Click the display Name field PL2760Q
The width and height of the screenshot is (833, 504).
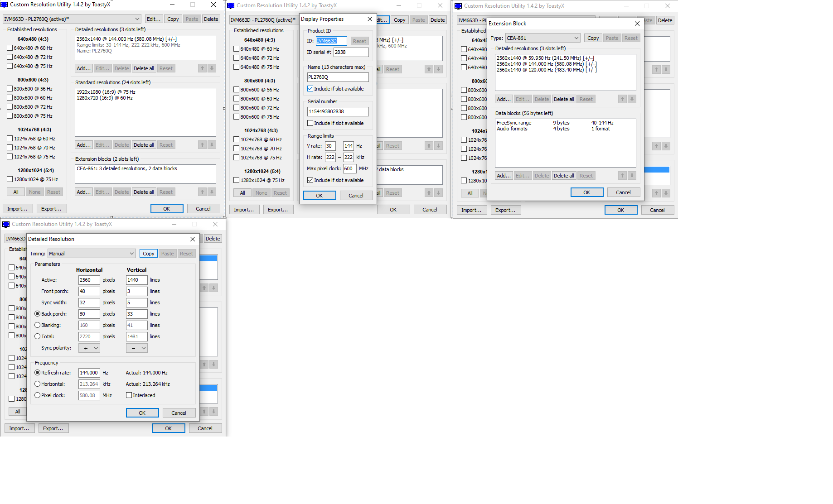338,77
